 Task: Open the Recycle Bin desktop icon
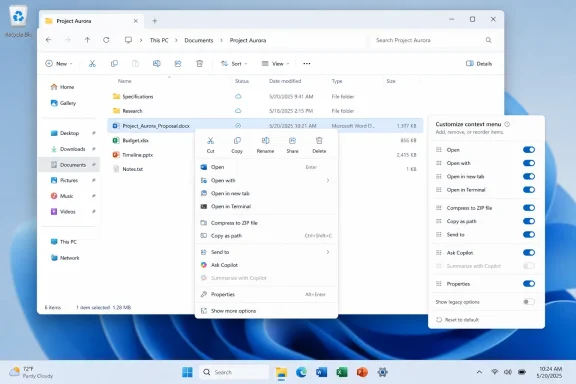pos(18,22)
